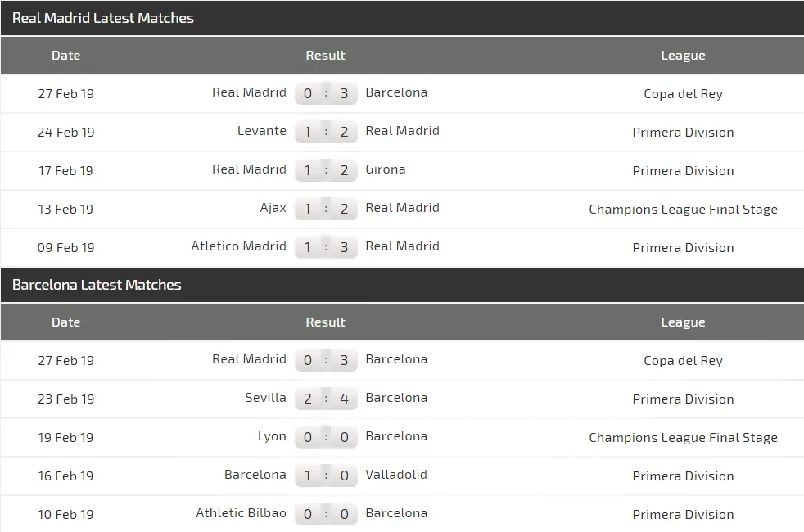Click the Atletico Madrid team name
The width and height of the screenshot is (804, 532).
(239, 246)
